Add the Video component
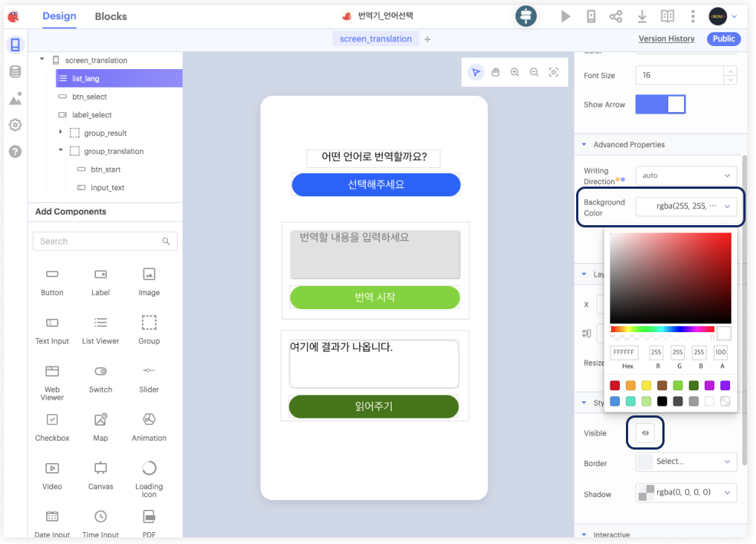The image size is (756, 544). [x=52, y=476]
